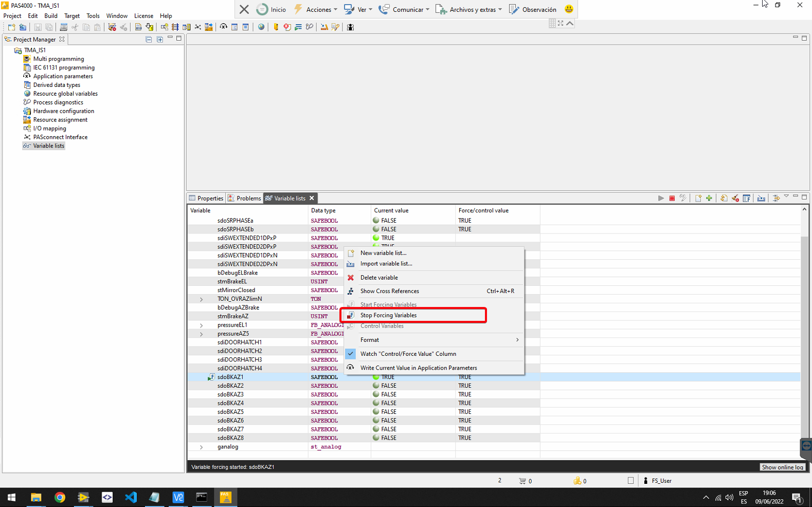
Task: Click the red stop forcing square in the Variable lists toolbar
Action: tap(672, 198)
